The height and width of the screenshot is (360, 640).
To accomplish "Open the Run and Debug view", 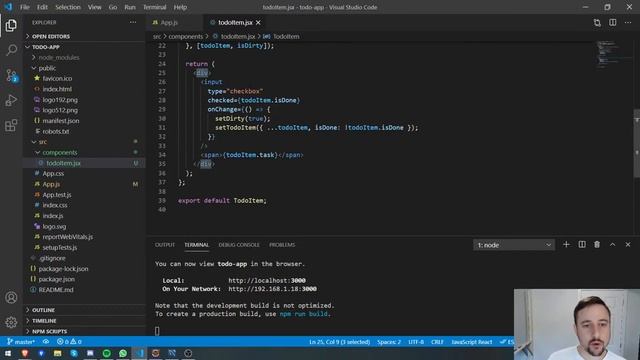I will [11, 100].
